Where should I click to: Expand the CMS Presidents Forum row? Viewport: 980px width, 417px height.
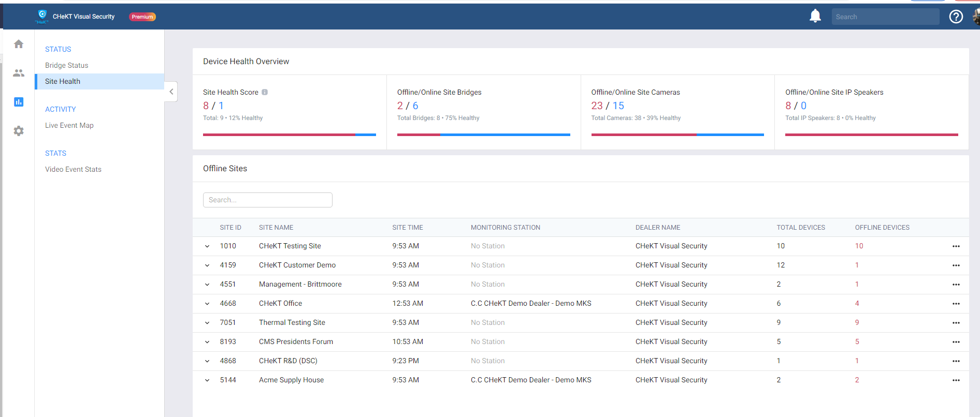point(207,342)
